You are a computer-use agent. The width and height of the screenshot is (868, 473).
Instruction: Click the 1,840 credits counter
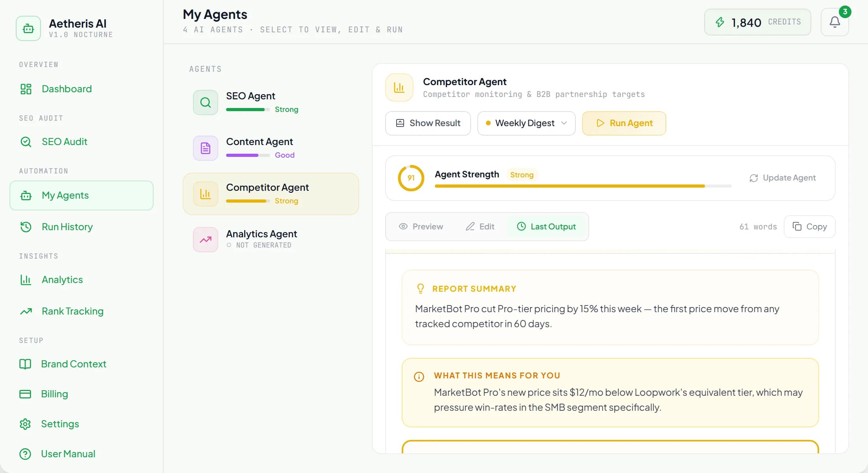(758, 22)
